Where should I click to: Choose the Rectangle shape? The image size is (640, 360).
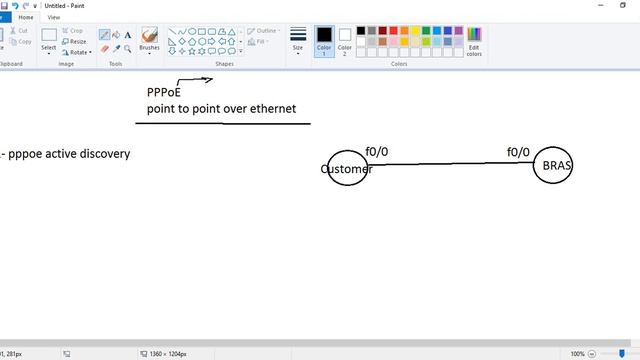point(202,32)
